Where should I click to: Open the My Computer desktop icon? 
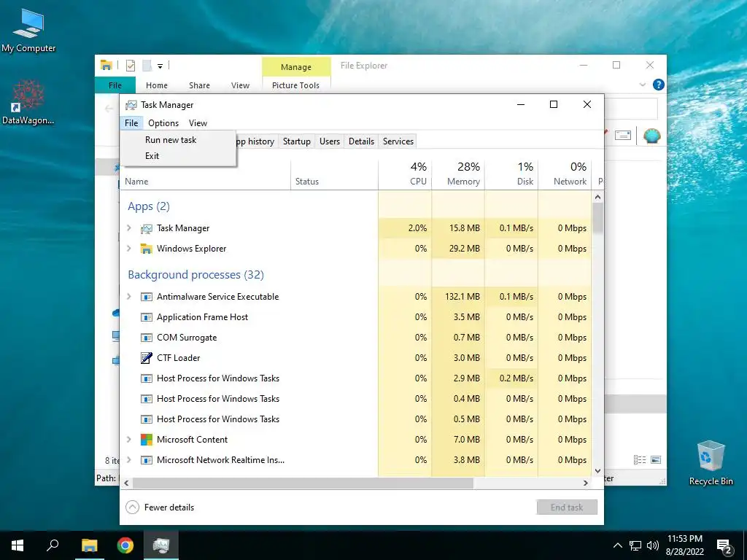28,30
